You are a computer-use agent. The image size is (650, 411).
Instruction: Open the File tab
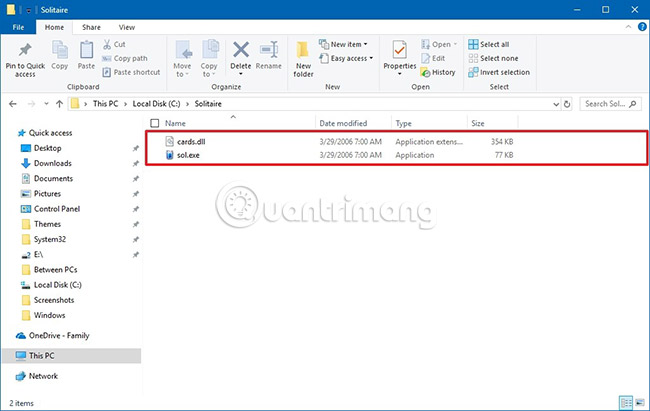point(18,27)
